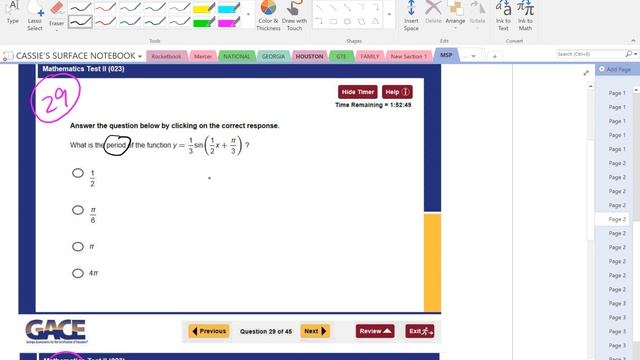The height and width of the screenshot is (360, 640).
Task: Open the Eraser dropdown arrow
Action: 56,30
